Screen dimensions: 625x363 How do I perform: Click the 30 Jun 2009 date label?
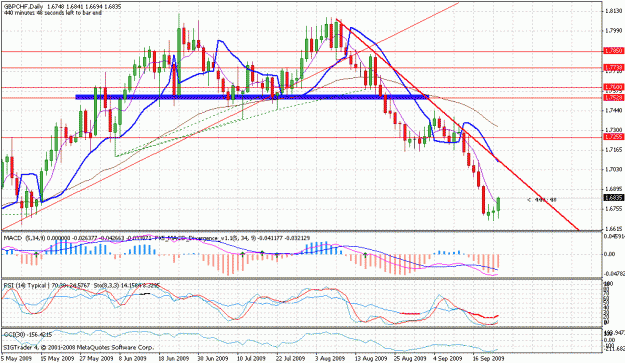[x=213, y=358]
